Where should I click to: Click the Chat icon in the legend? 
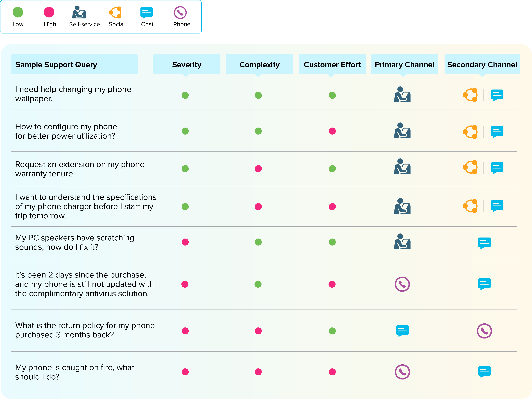(147, 13)
